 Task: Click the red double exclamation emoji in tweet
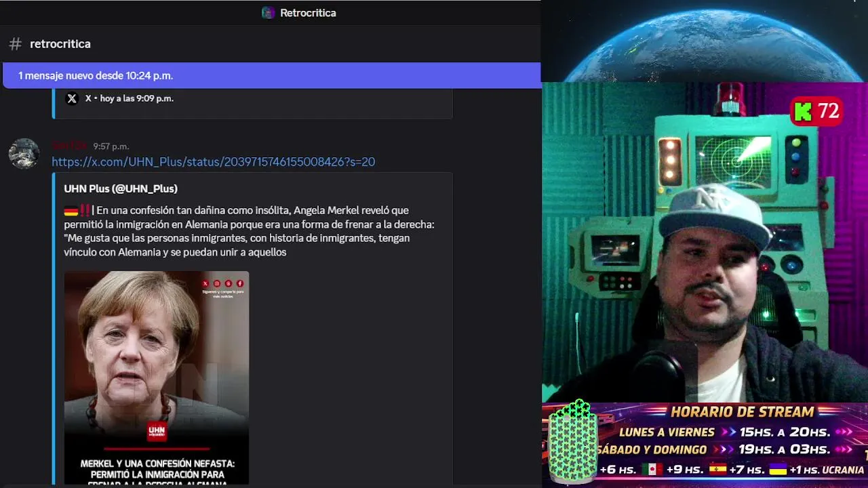[85, 210]
